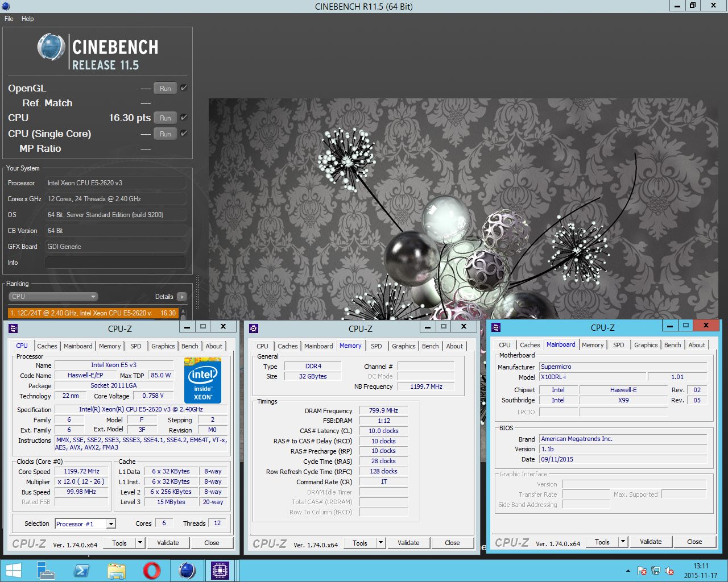
Task: Click the Cinebench title bar app icon
Action: tap(6, 6)
